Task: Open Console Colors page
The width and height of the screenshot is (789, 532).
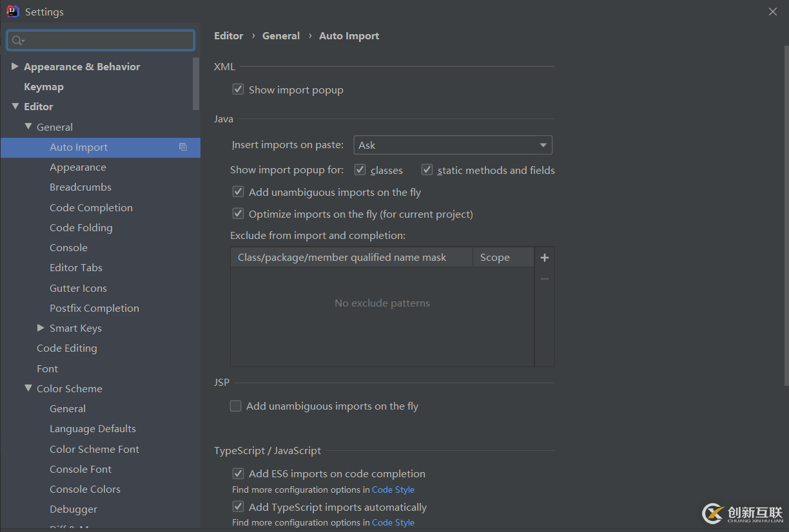Action: click(85, 489)
